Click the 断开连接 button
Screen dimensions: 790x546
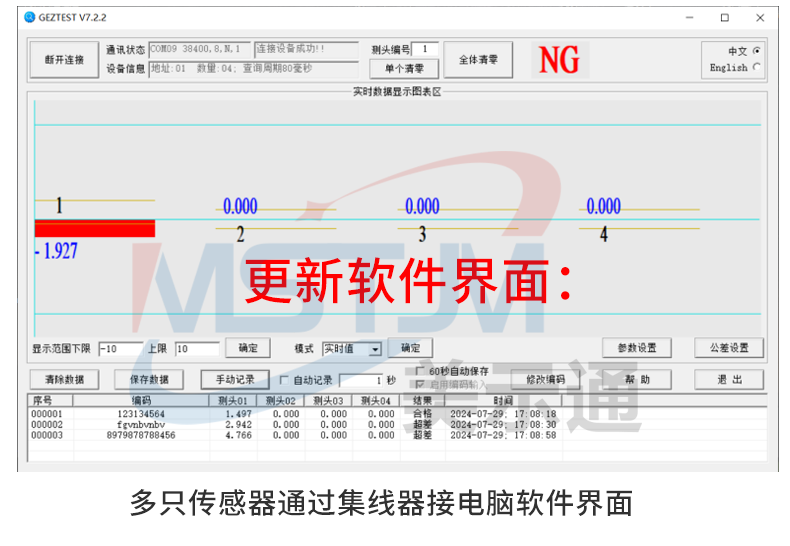point(64,60)
